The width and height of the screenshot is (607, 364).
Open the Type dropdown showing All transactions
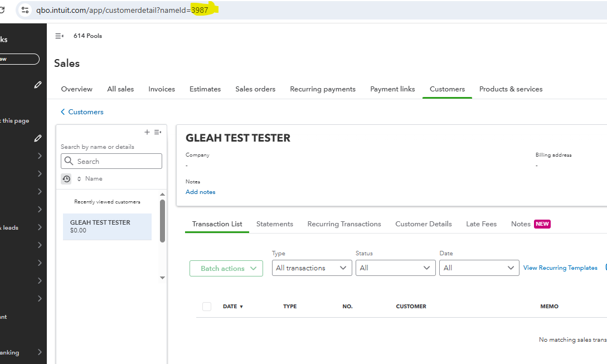click(312, 268)
